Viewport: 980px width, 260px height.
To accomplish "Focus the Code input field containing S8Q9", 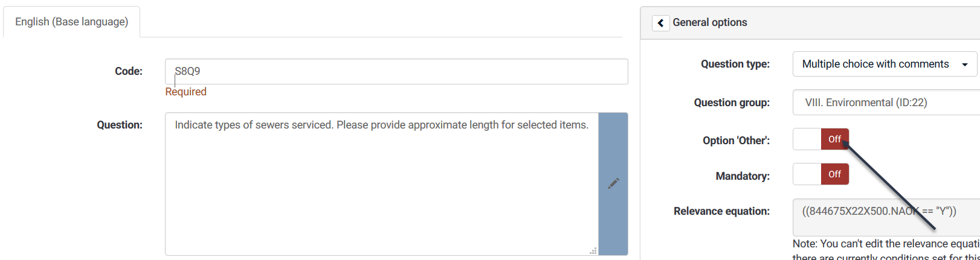I will pyautogui.click(x=396, y=71).
